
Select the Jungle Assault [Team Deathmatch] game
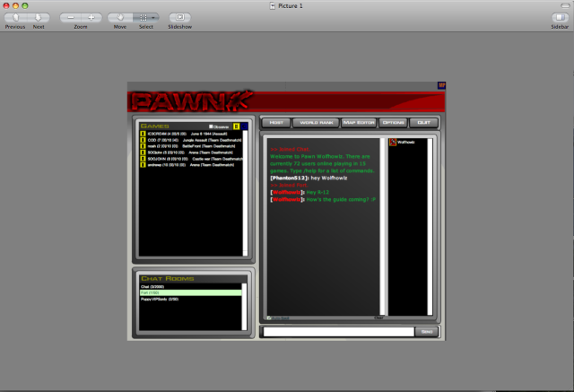click(x=191, y=140)
